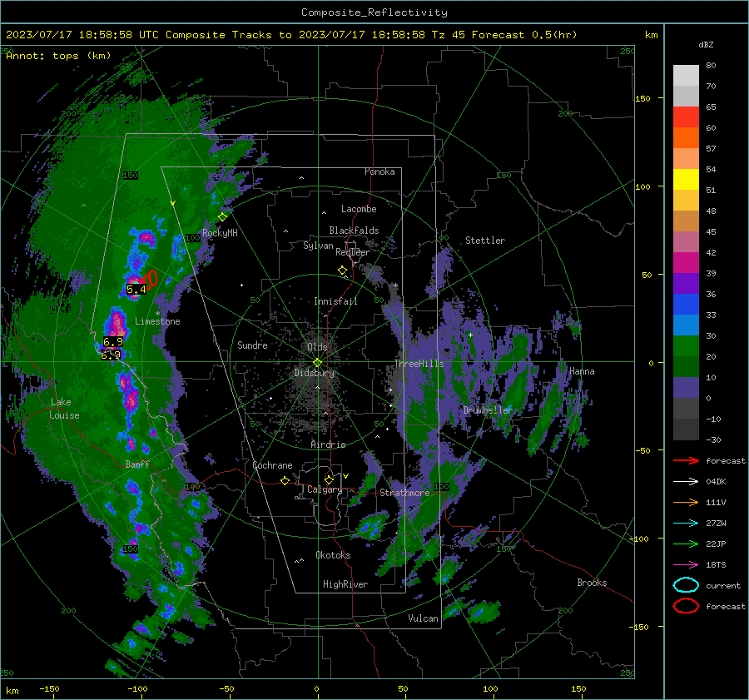Viewport: 749px width, 700px height.
Task: Select the yellow swatch between 54 and 51 dBZ
Action: (x=686, y=180)
